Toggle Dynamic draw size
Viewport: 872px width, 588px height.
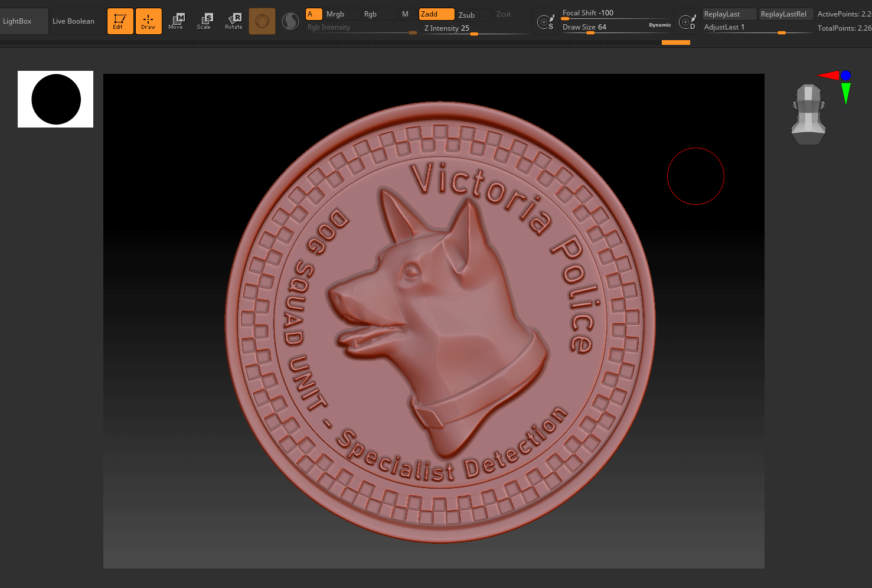(659, 25)
